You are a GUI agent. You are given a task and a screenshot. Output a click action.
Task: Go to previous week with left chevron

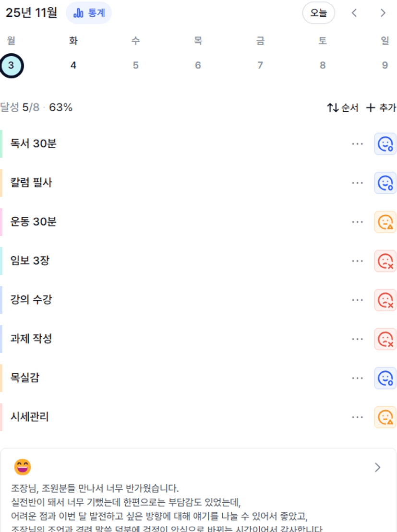click(354, 13)
